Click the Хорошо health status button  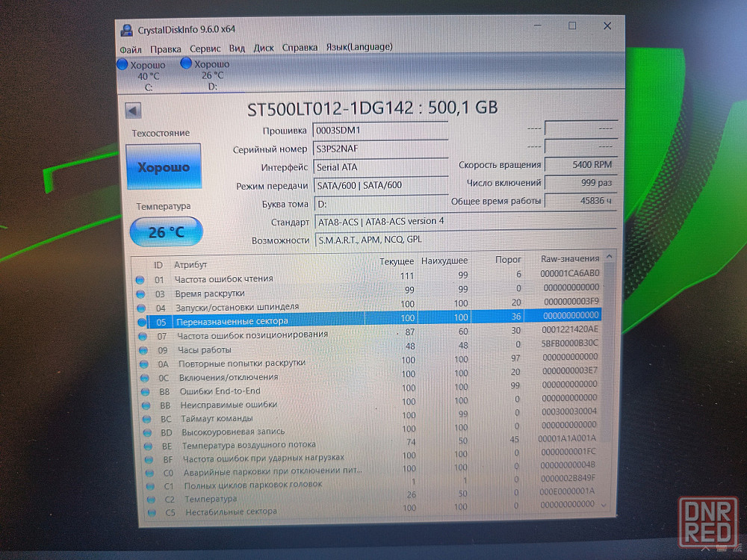point(164,167)
